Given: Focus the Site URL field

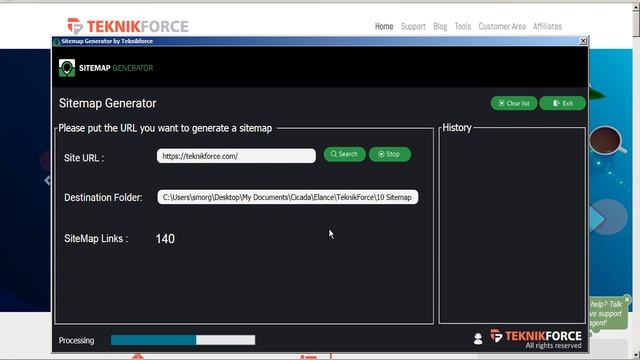Looking at the screenshot, I should pos(236,156).
